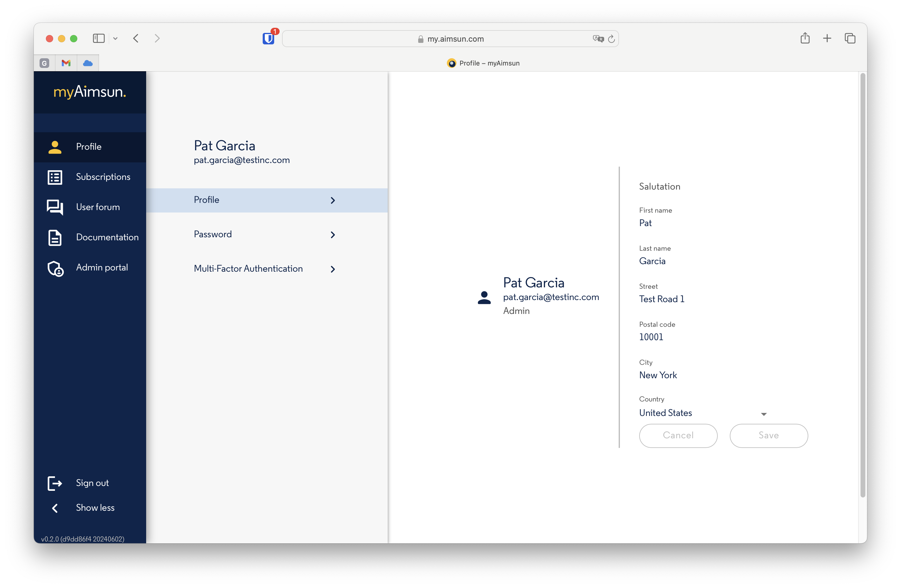Collapse sidebar with Show less chevron
This screenshot has height=588, width=901.
(x=55, y=508)
